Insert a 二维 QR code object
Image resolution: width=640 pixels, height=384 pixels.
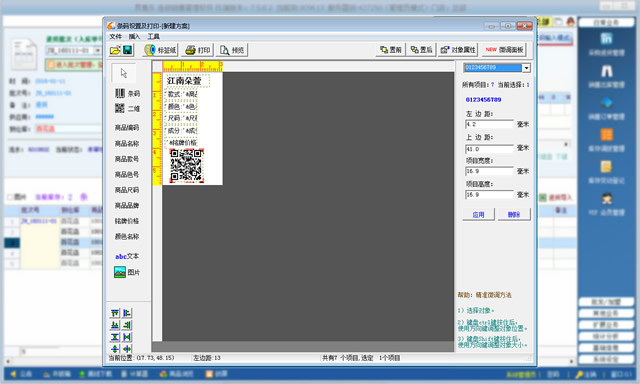pyautogui.click(x=127, y=109)
